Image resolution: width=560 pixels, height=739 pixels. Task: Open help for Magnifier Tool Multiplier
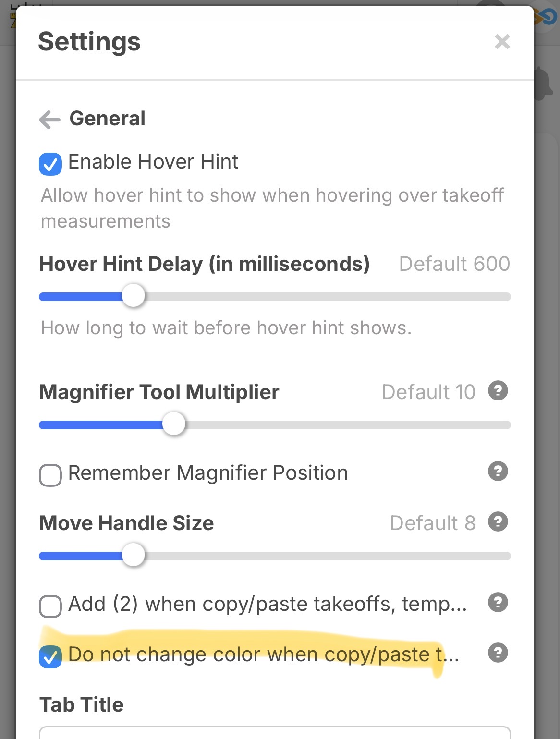coord(498,391)
